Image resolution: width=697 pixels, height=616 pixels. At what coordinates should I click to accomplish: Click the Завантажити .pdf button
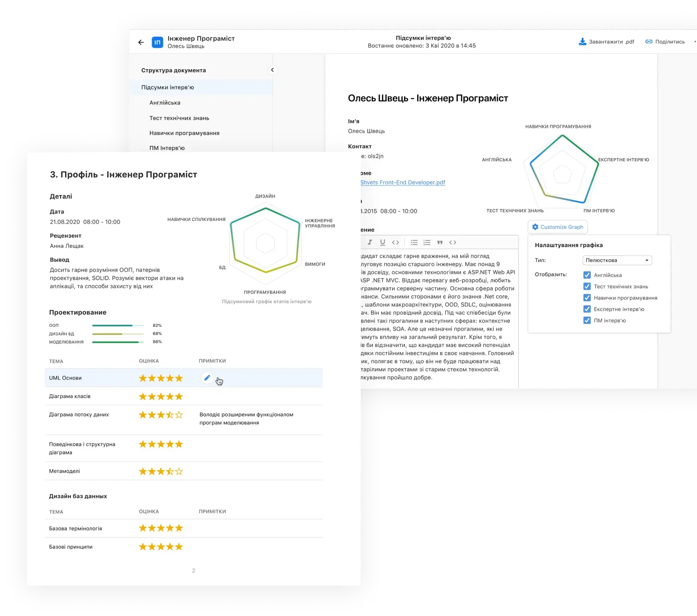tap(606, 42)
